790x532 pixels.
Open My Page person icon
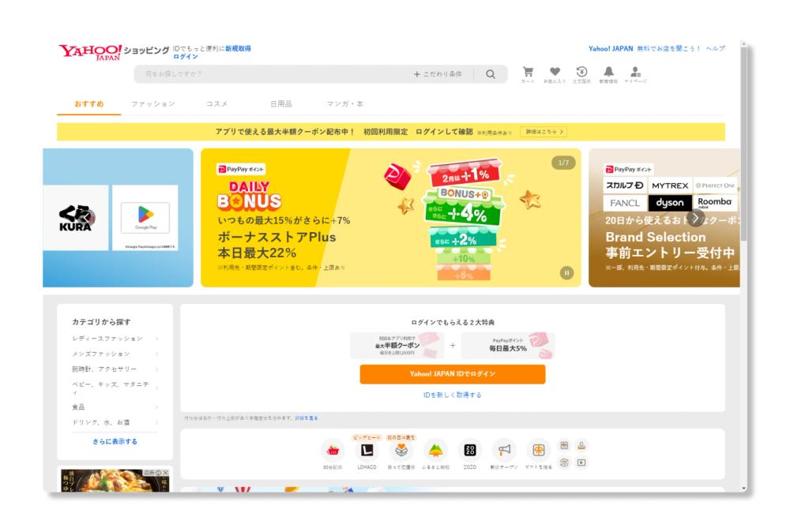tap(635, 73)
